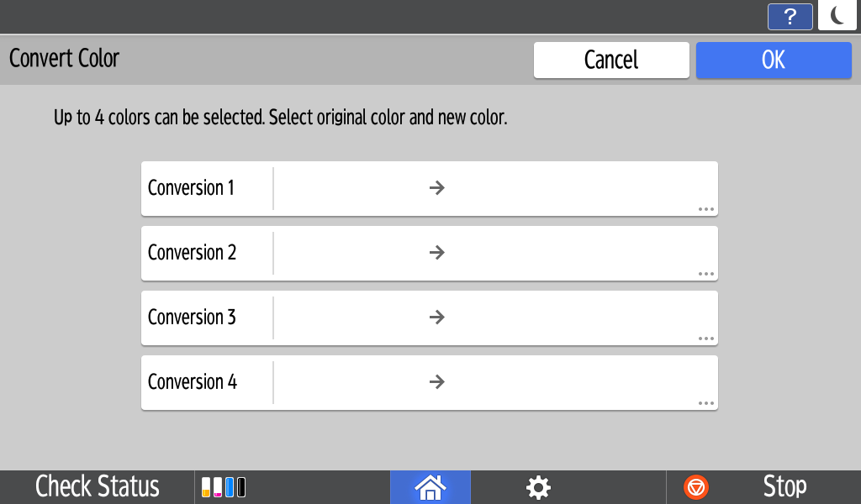
Task: Tap the toner level indicator icon
Action: (x=224, y=487)
